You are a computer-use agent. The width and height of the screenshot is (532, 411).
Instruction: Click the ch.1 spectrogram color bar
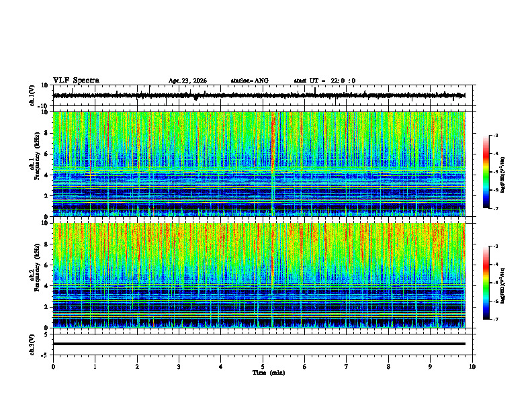(x=486, y=172)
